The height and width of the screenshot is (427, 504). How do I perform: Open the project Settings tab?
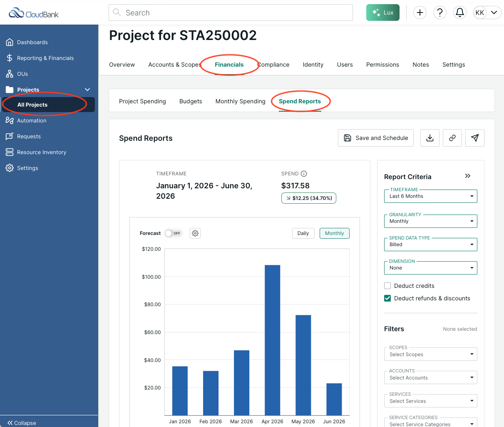coord(454,65)
